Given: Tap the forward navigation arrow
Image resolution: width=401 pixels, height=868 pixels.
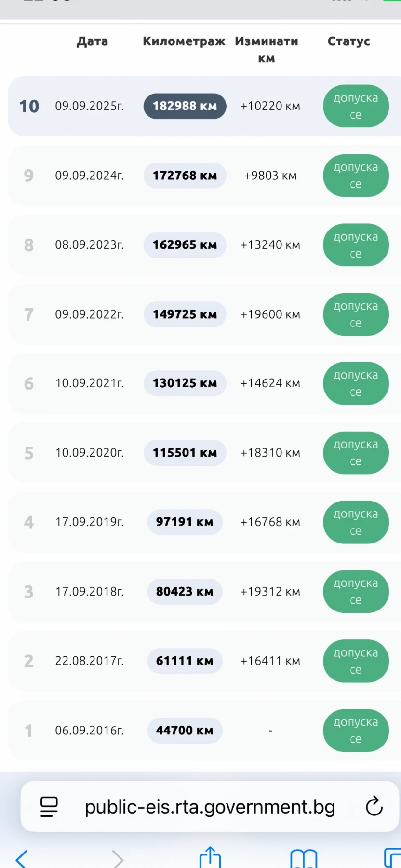Looking at the screenshot, I should (x=117, y=858).
